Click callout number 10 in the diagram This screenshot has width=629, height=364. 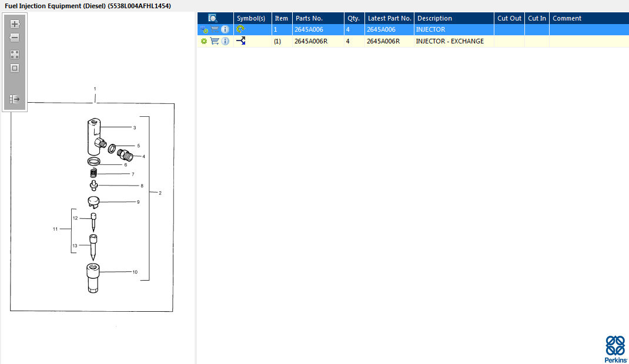point(135,272)
